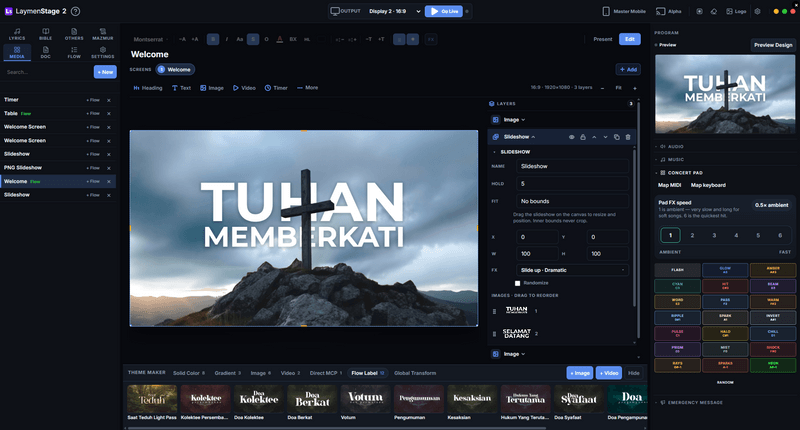The width and height of the screenshot is (800, 430).
Task: Expand the Music section
Action: click(x=672, y=160)
